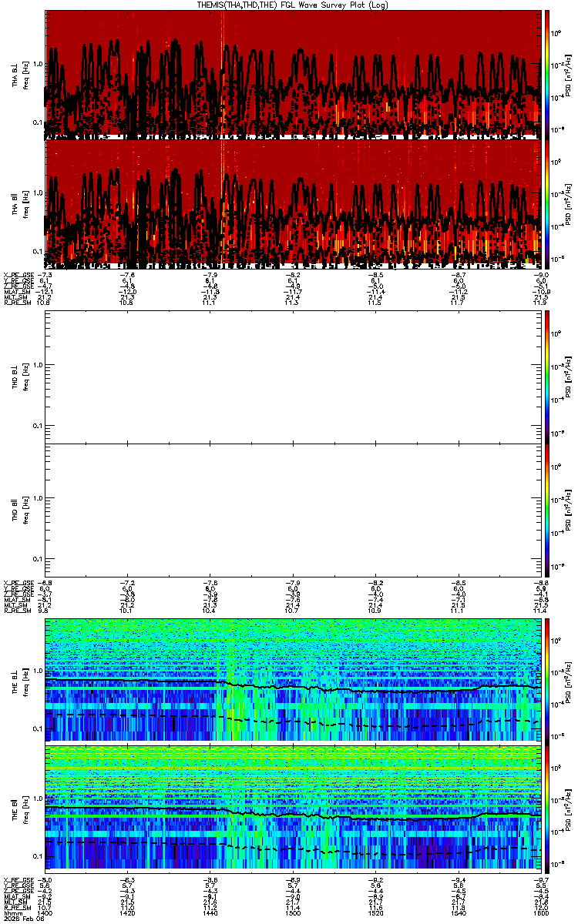Viewport: 578px width, 924px height.
Task: Click the 0.1 tick on THD B-parallel axis
Action: pos(38,559)
